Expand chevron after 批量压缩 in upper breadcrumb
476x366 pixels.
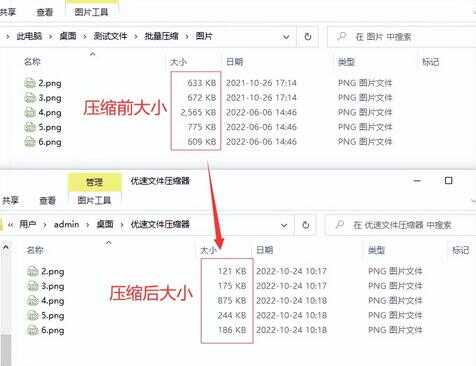coord(187,36)
